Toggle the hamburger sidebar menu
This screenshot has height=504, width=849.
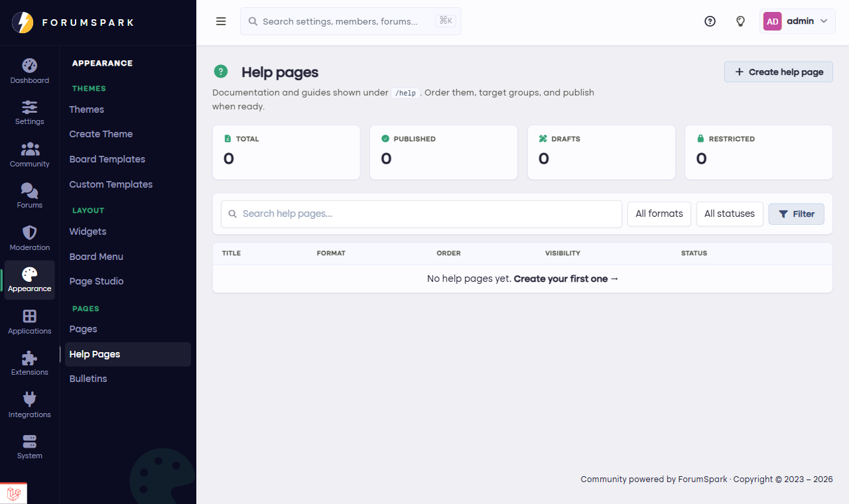pyautogui.click(x=222, y=21)
